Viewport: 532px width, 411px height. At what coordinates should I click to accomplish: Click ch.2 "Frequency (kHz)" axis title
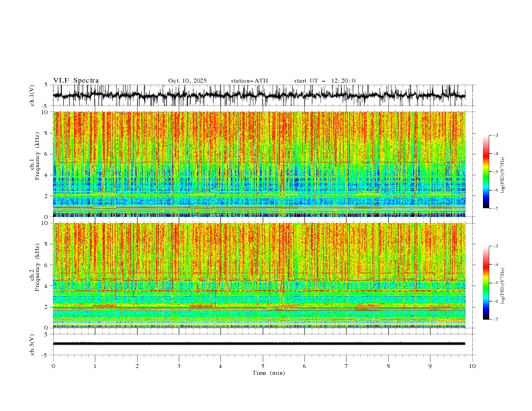coord(38,267)
